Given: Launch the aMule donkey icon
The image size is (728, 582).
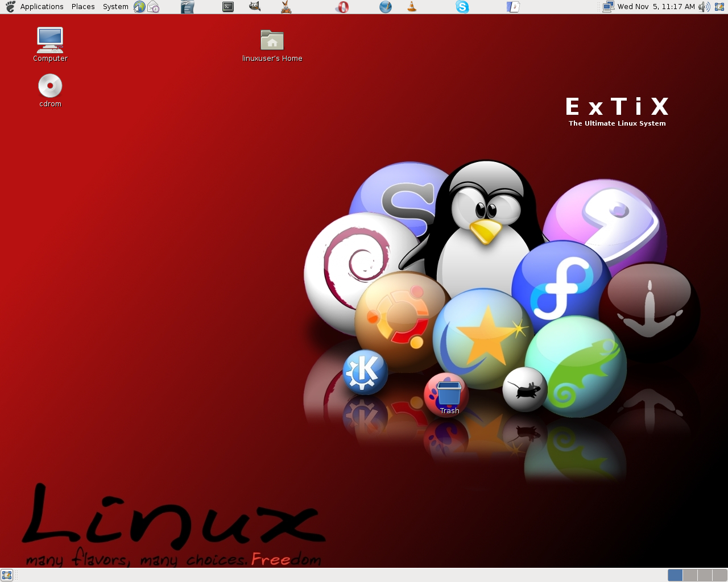Looking at the screenshot, I should [286, 7].
